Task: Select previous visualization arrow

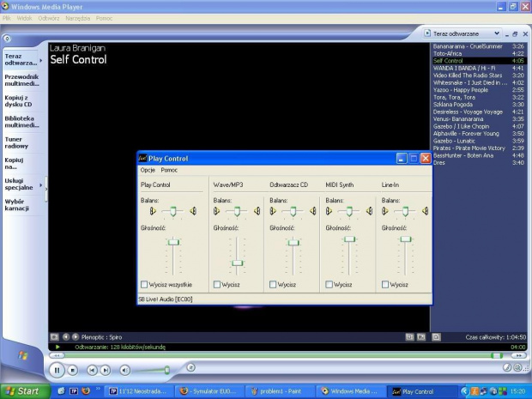Action: click(x=66, y=337)
